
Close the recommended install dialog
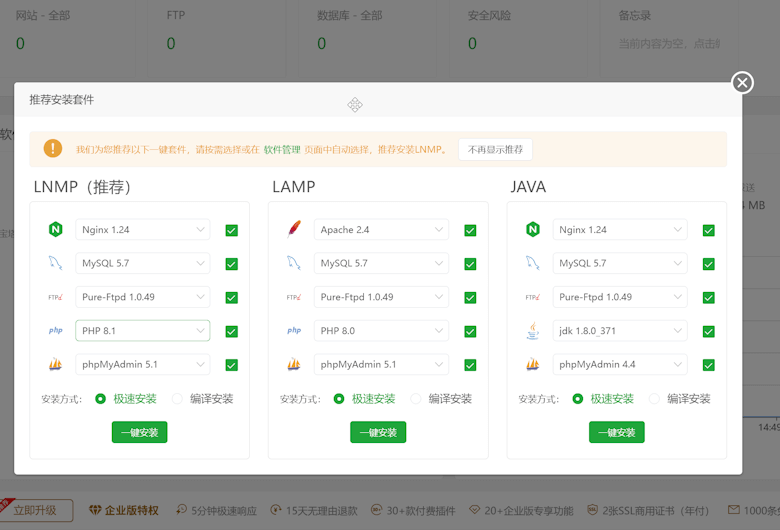coord(742,83)
